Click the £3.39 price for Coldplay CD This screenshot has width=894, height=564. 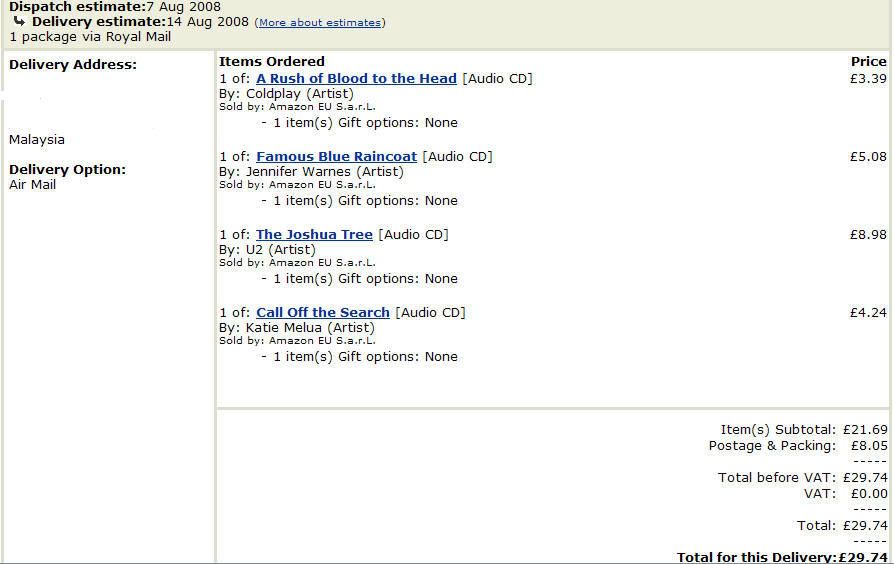(868, 78)
